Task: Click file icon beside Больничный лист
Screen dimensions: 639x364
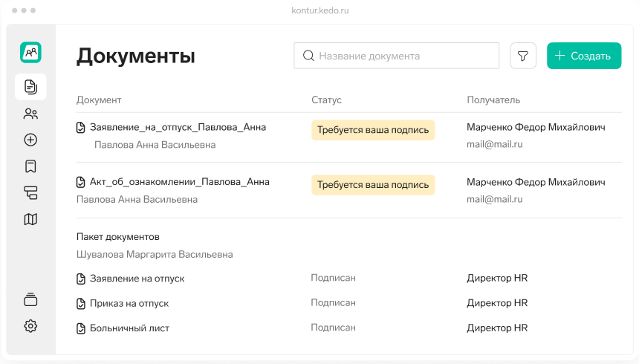Action: 81,328
